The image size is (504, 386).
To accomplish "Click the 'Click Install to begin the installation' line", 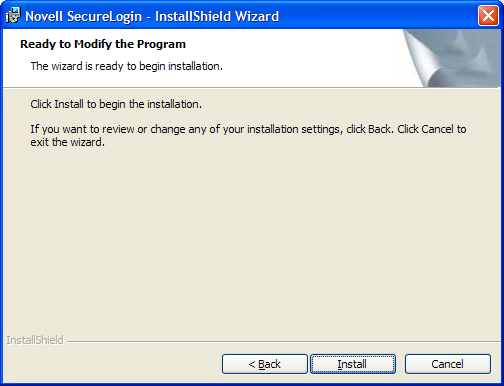I will 116,104.
